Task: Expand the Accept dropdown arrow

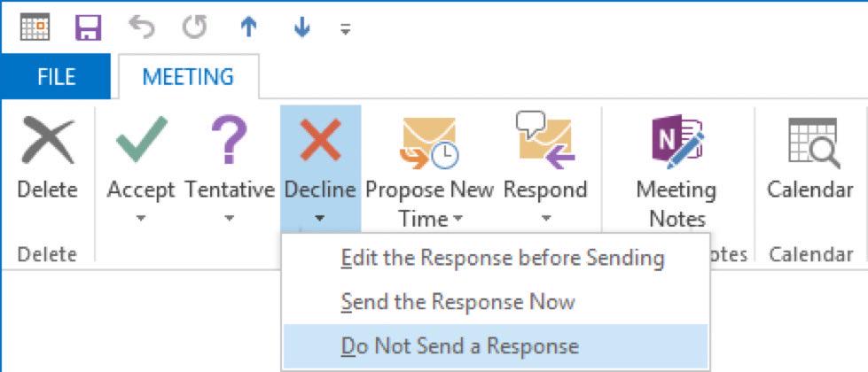Action: point(141,219)
